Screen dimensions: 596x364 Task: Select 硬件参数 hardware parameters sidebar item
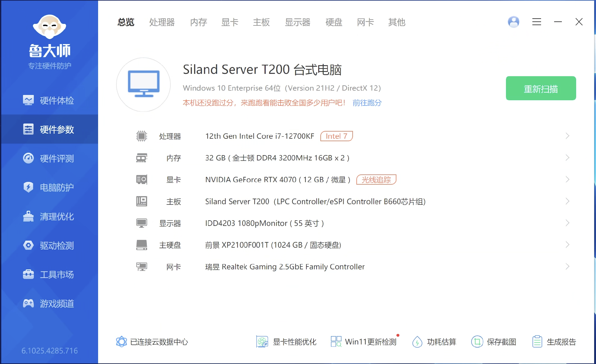pyautogui.click(x=50, y=129)
